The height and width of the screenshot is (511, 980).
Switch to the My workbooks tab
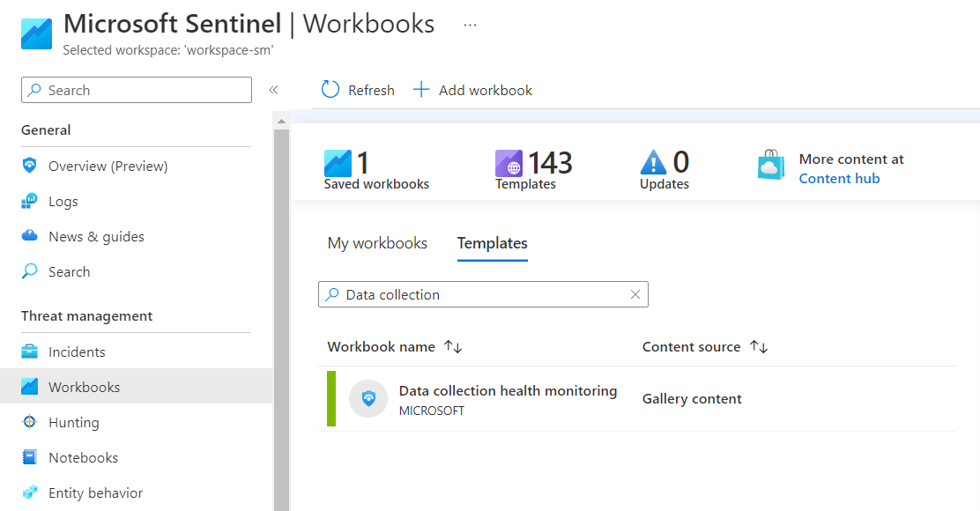pyautogui.click(x=377, y=243)
